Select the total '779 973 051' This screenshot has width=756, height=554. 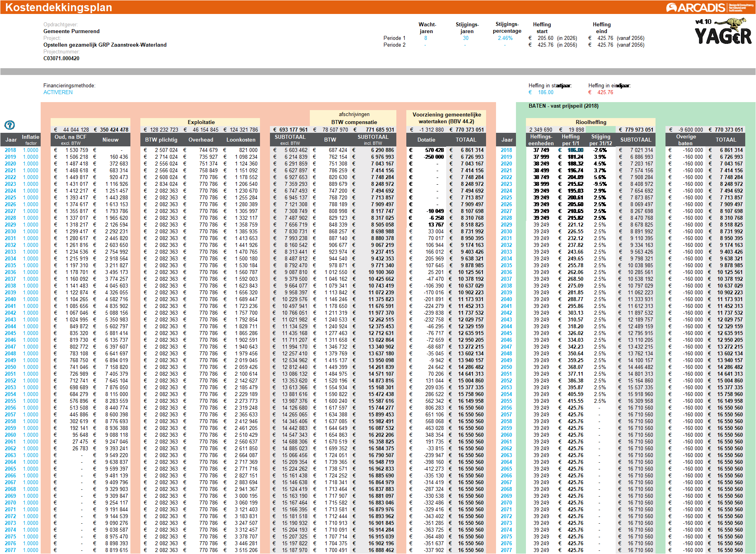[639, 130]
